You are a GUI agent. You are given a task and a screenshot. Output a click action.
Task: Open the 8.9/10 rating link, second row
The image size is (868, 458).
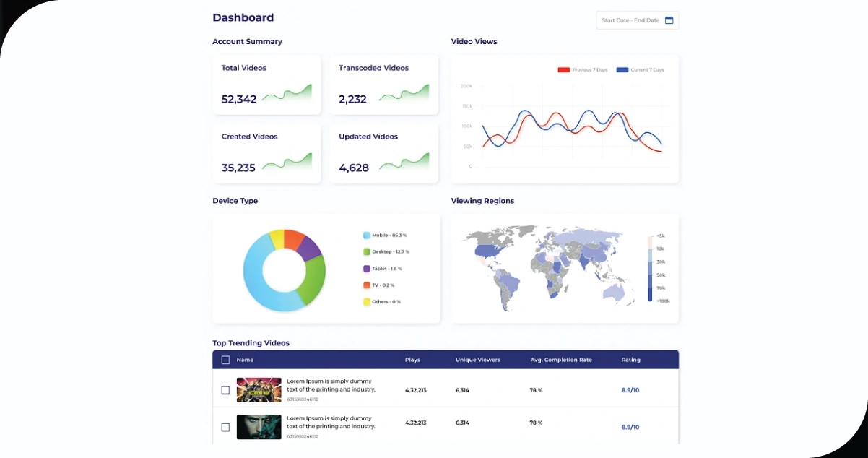click(x=629, y=427)
